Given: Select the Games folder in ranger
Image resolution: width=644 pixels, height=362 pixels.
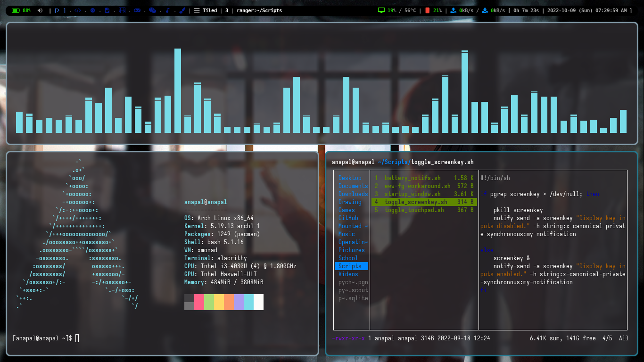Looking at the screenshot, I should (347, 210).
